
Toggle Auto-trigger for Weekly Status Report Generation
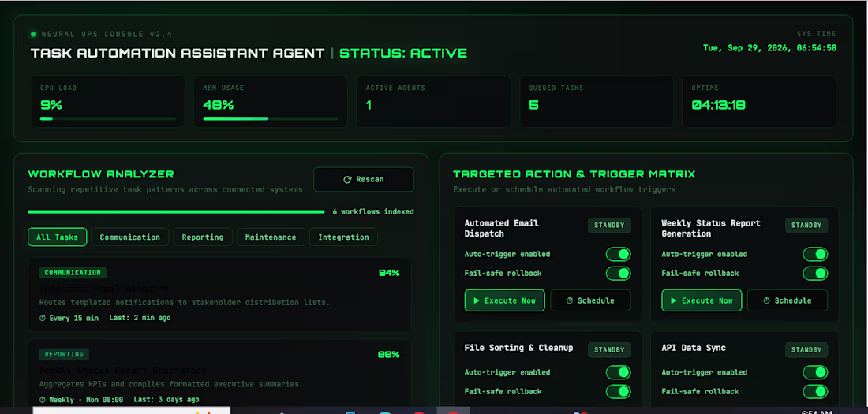coord(815,255)
